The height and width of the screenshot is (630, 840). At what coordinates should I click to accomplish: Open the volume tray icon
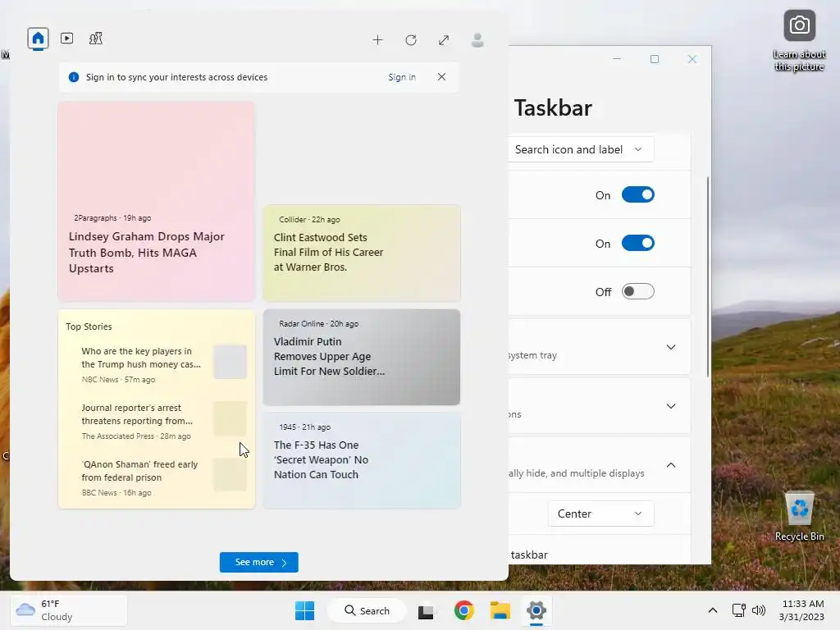[x=759, y=610]
